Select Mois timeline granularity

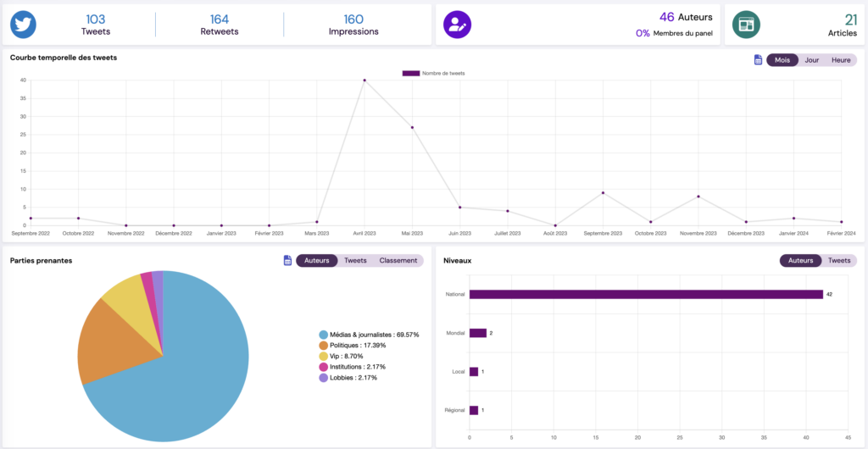[x=782, y=60]
